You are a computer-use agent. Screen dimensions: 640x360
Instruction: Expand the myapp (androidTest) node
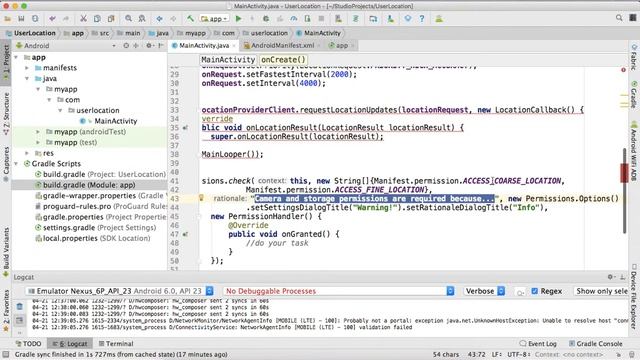pyautogui.click(x=38, y=132)
